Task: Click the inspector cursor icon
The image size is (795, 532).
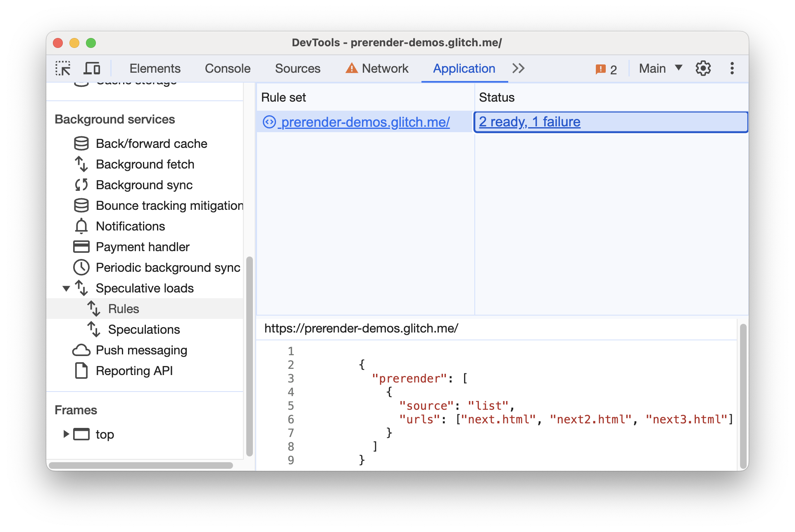Action: click(x=64, y=67)
